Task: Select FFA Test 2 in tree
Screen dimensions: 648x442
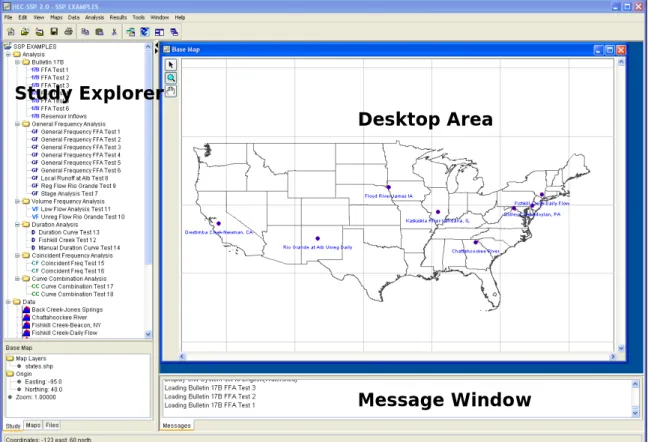Action: click(50, 78)
